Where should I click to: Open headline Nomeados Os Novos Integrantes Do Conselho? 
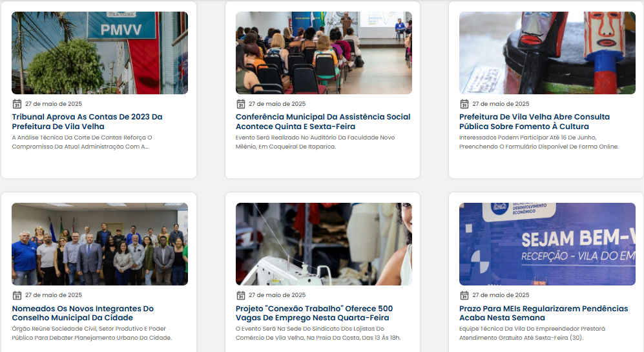click(x=83, y=313)
